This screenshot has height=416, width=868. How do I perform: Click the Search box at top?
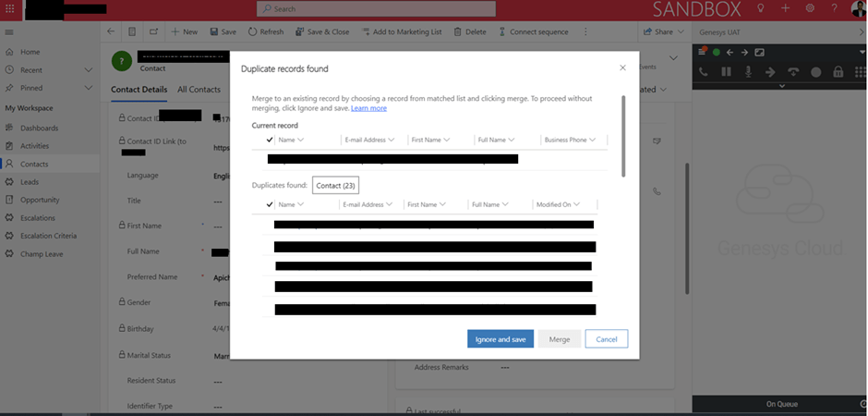(x=376, y=8)
